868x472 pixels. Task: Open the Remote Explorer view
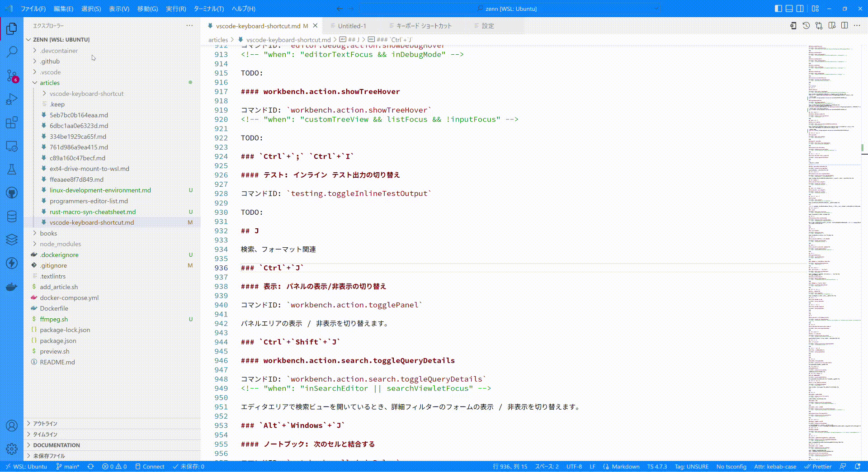click(x=12, y=146)
